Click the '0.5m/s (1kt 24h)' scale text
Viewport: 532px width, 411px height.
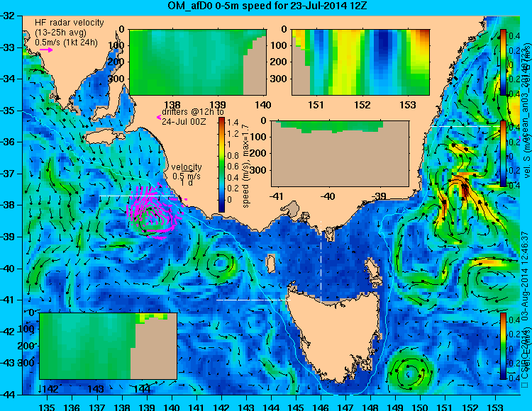[x=66, y=43]
